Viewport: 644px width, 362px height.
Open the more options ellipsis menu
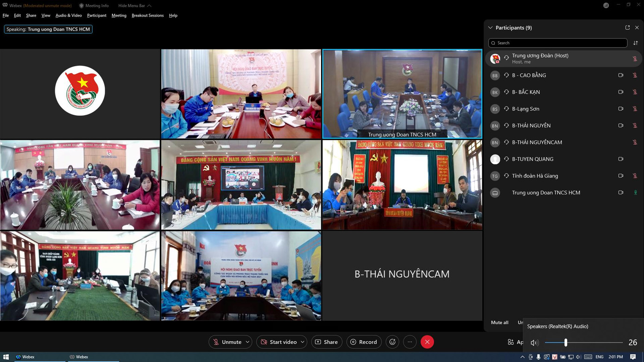click(410, 342)
